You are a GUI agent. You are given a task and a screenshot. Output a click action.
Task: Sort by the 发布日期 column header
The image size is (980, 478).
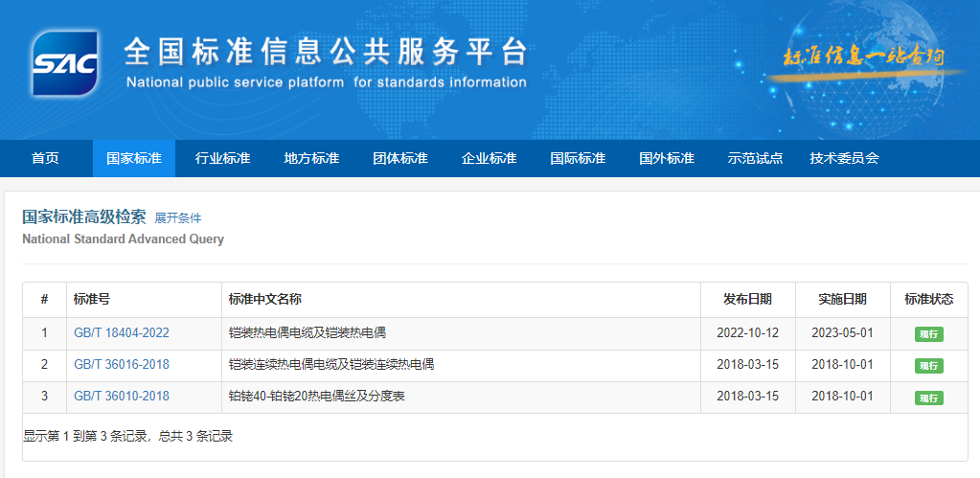[x=747, y=300]
